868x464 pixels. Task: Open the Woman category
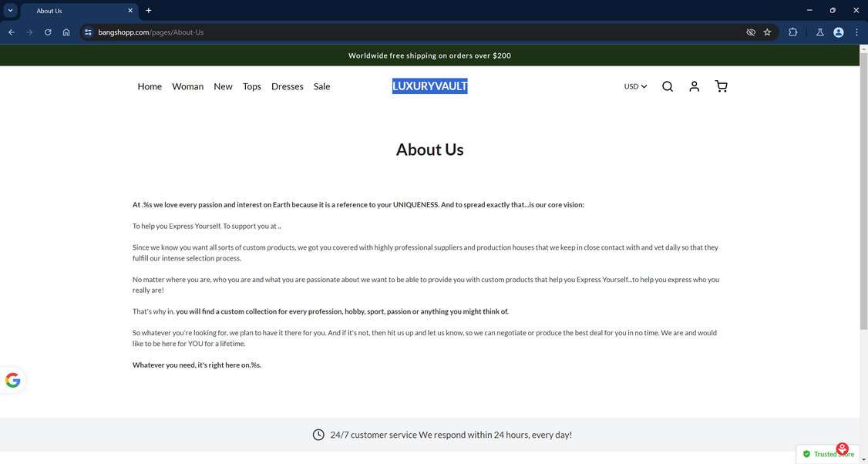point(187,86)
